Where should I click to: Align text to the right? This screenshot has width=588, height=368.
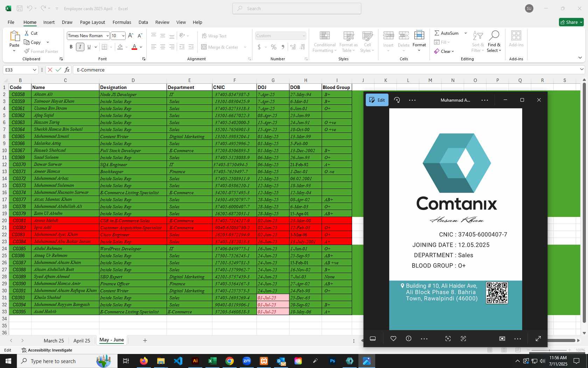(x=171, y=47)
